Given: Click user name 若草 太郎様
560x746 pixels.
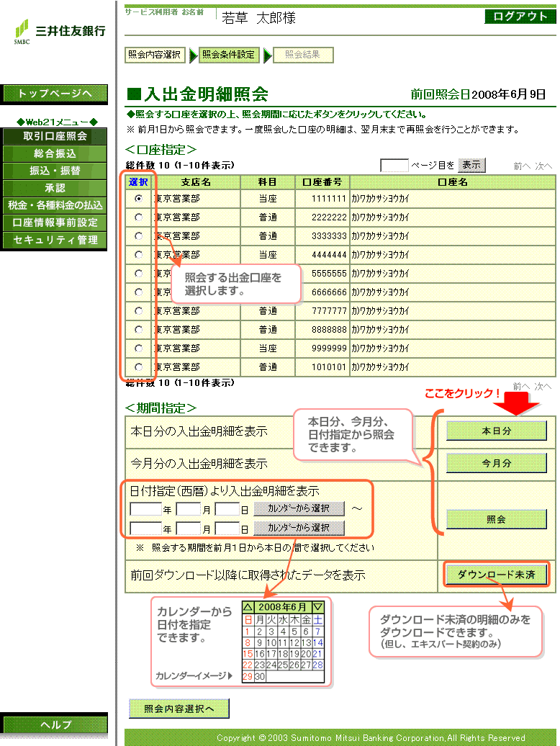Looking at the screenshot, I should (x=258, y=19).
